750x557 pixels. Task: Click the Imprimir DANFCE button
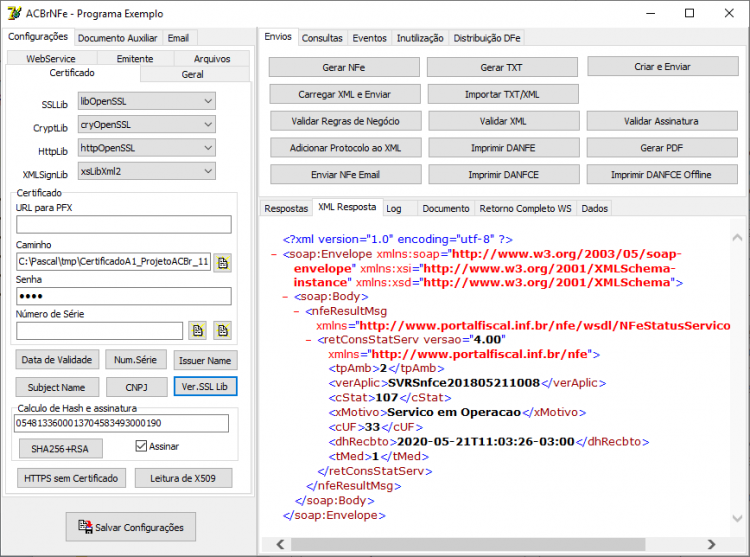(x=503, y=175)
